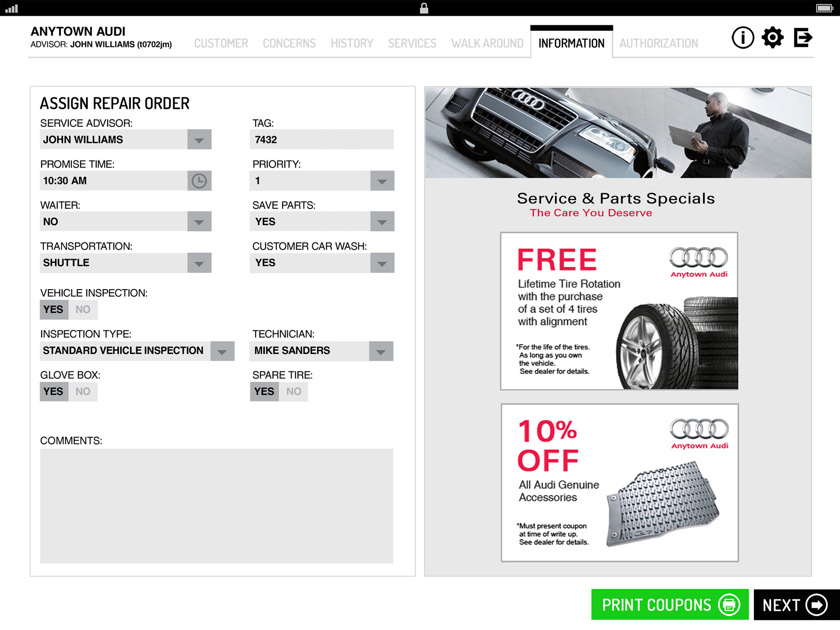This screenshot has width=840, height=630.
Task: Click the Promise Time field 10:30 AM
Action: (114, 181)
